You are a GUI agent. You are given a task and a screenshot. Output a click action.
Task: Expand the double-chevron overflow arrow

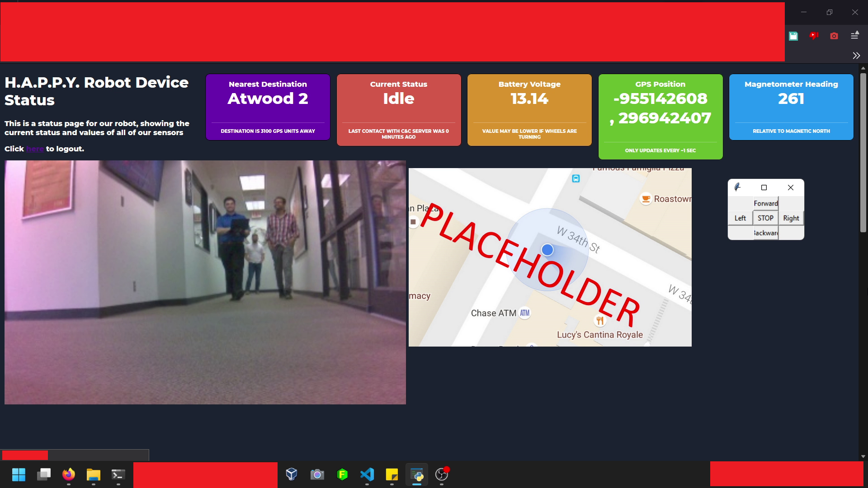pyautogui.click(x=856, y=56)
